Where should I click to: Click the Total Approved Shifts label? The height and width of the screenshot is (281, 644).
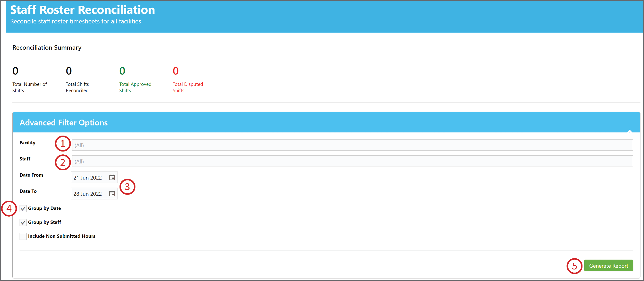click(x=135, y=87)
